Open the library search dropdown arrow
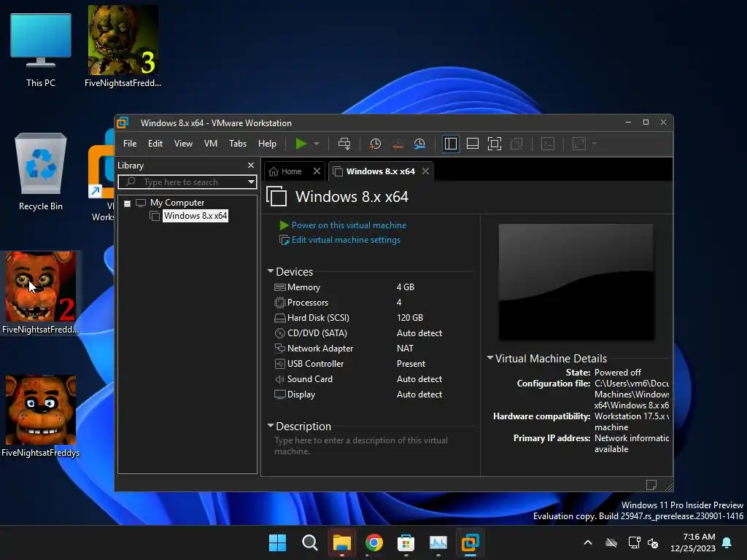The width and height of the screenshot is (747, 560). (x=251, y=182)
